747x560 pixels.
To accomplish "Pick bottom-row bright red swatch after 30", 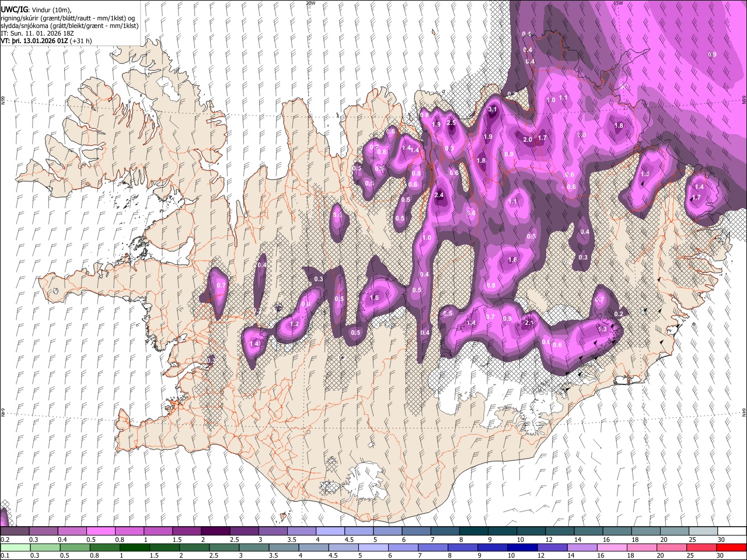I will (x=731, y=547).
